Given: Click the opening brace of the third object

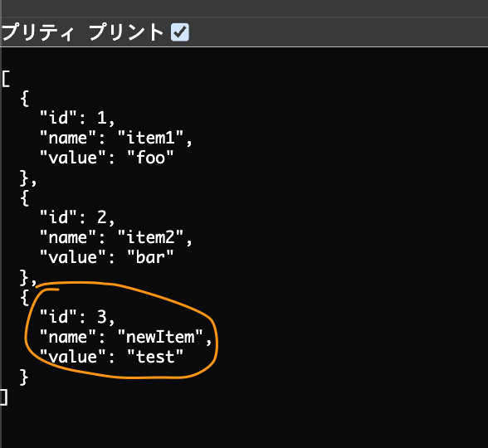Looking at the screenshot, I should click(25, 298).
